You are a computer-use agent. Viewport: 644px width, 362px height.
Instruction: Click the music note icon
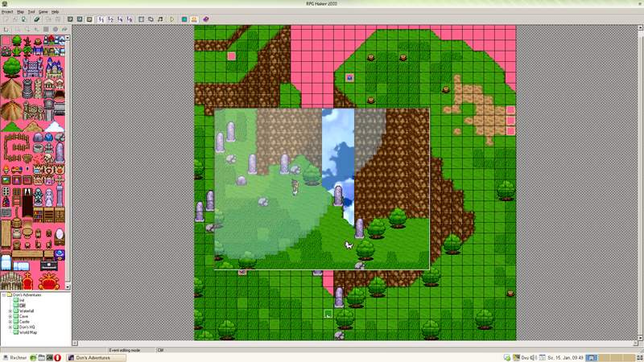(160, 19)
